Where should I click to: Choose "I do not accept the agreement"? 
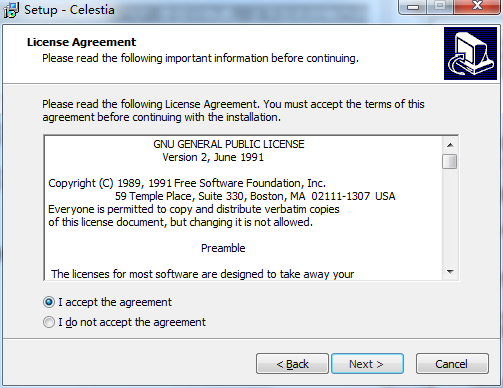pos(49,322)
